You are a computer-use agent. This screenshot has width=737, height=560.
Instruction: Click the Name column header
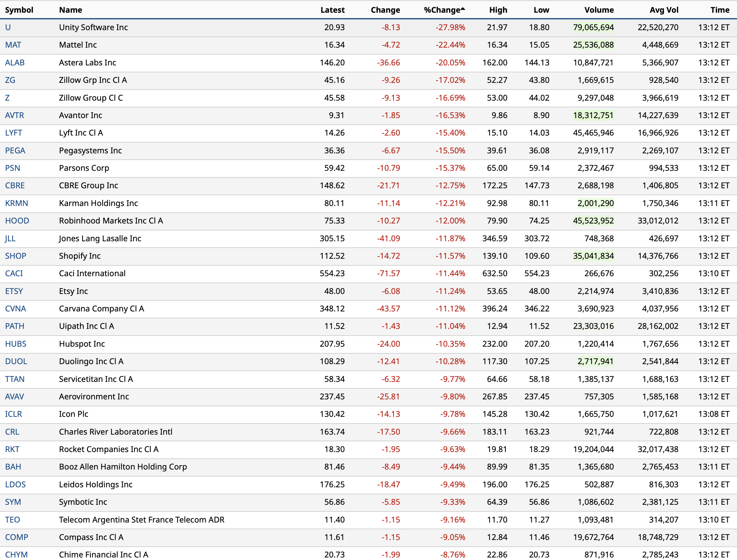coord(70,10)
